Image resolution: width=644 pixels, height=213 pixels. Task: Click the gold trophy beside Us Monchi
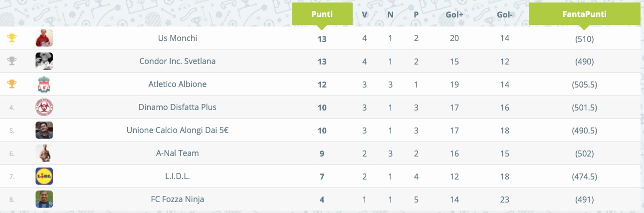[11, 38]
